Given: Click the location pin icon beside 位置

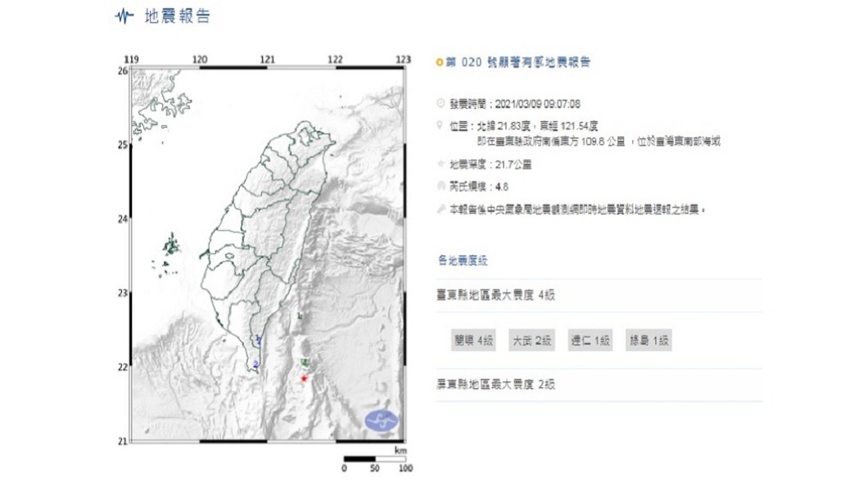Looking at the screenshot, I should tap(440, 124).
